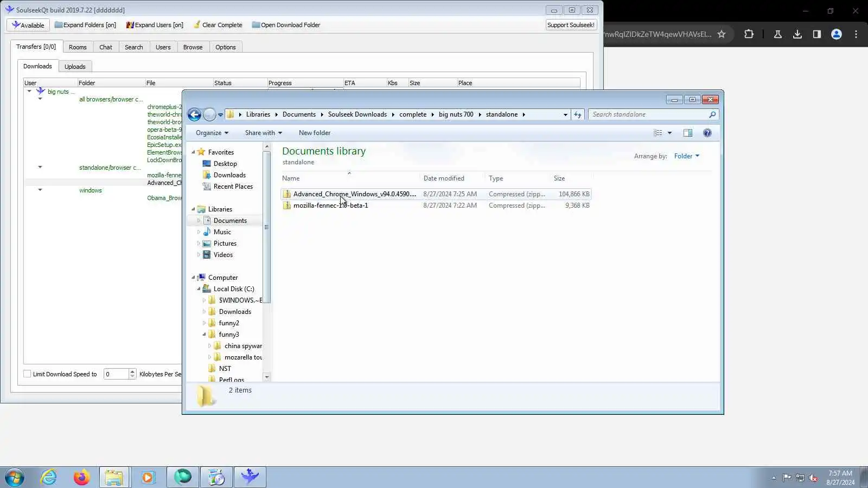Select Recent Places in Favorites
Viewport: 868px width, 488px height.
click(233, 187)
